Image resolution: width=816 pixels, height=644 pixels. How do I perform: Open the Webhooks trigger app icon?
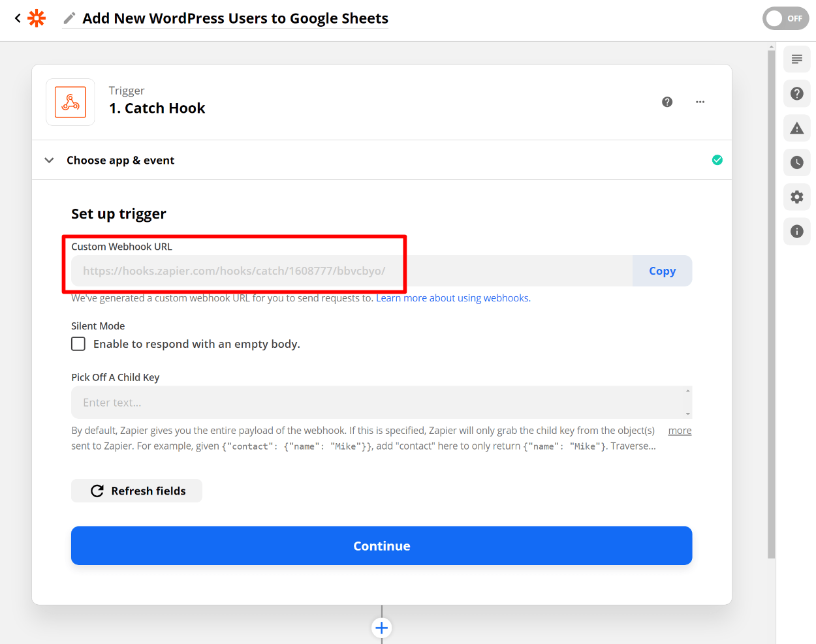71,102
